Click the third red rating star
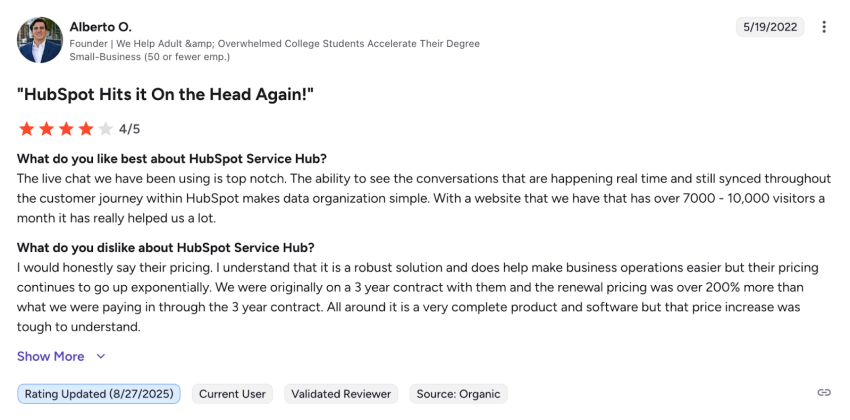The image size is (850, 420). click(66, 129)
